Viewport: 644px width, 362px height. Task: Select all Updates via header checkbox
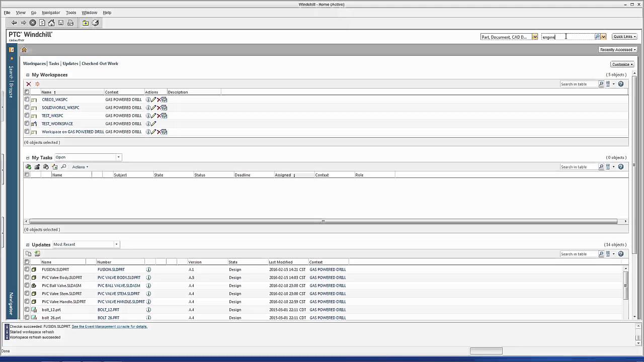[27, 262]
